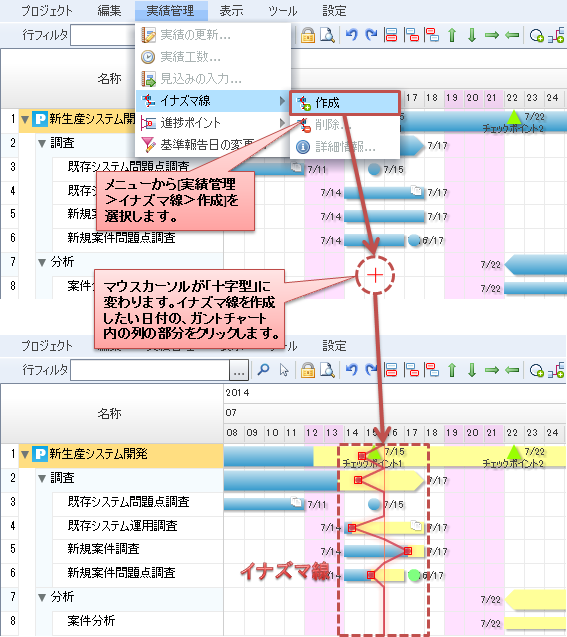Click the lock icon in the bottom toolbar

coord(308,370)
